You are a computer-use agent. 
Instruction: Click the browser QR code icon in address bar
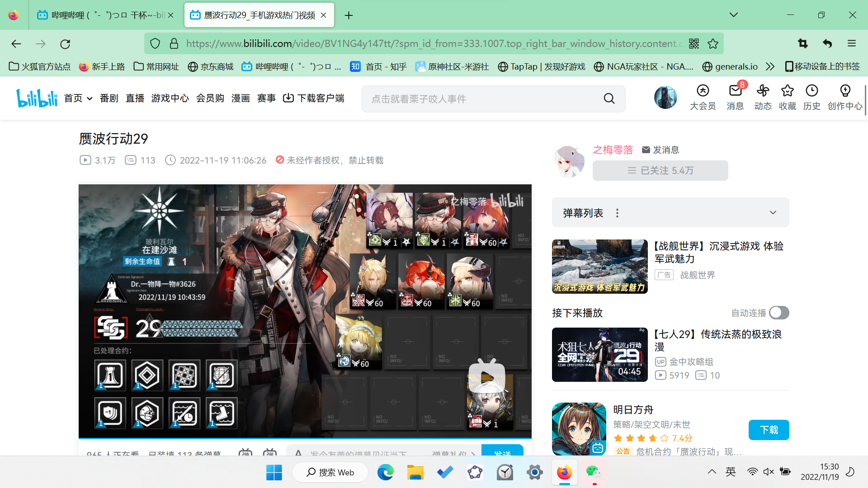coord(693,43)
